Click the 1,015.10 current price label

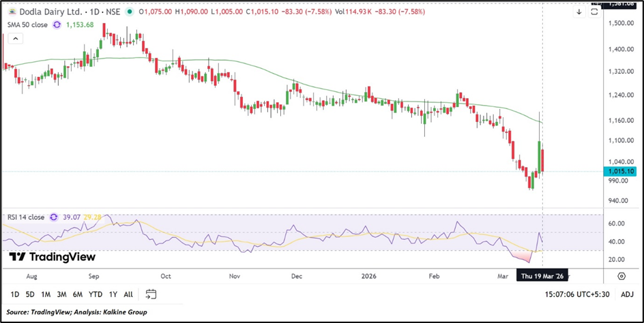pyautogui.click(x=619, y=172)
